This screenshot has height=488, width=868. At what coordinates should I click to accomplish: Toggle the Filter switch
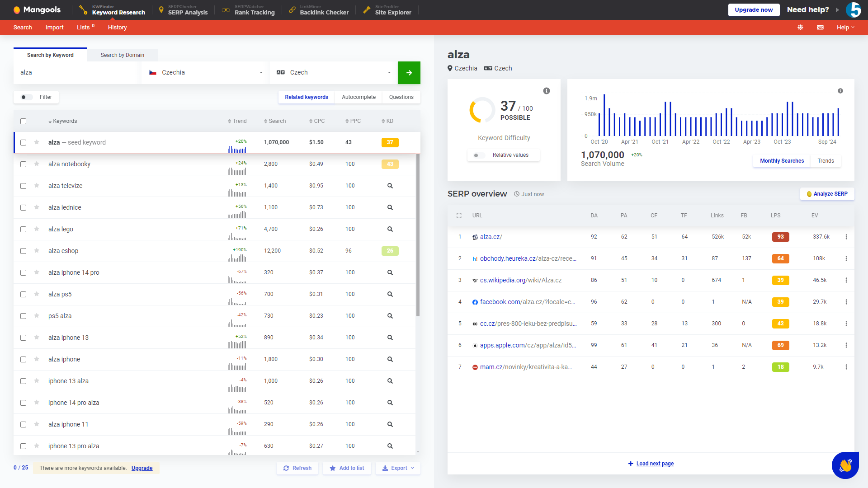click(27, 97)
